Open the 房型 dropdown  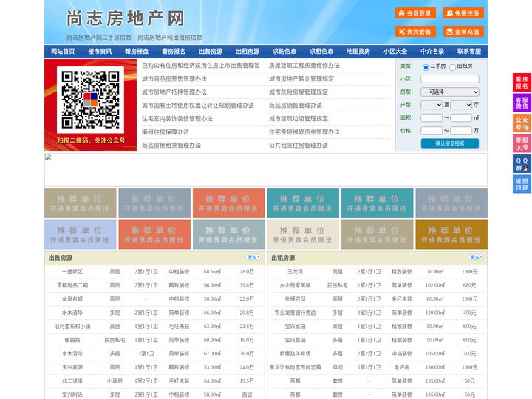pos(450,92)
